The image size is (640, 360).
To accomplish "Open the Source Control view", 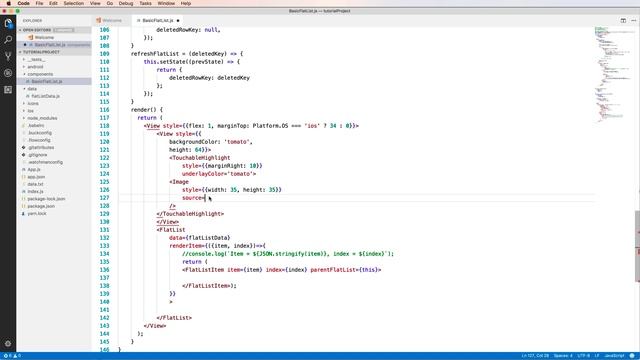I will (8, 56).
